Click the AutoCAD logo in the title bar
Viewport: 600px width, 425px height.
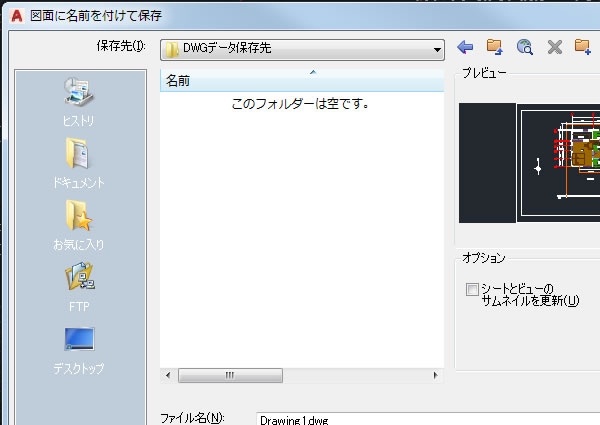pos(17,16)
